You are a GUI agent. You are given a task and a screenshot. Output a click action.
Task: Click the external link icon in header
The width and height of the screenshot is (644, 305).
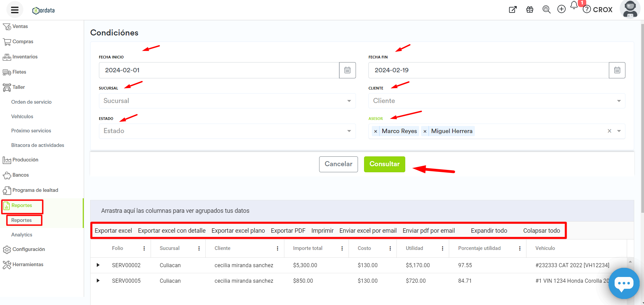tap(513, 9)
